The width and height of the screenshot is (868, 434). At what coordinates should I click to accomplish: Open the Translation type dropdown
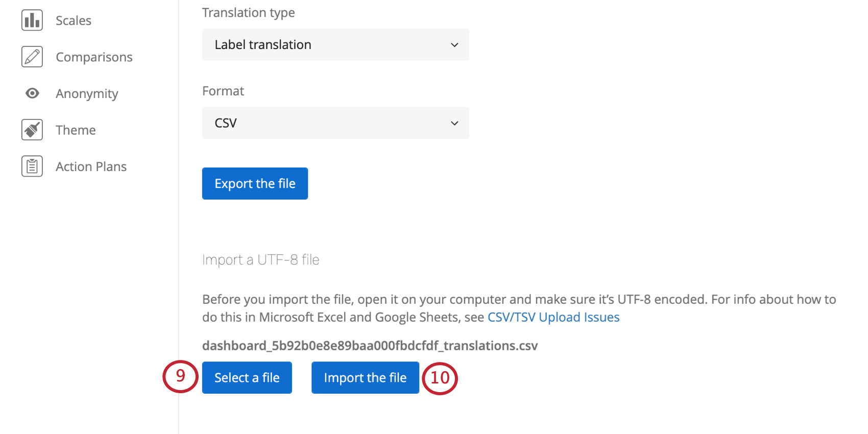335,44
